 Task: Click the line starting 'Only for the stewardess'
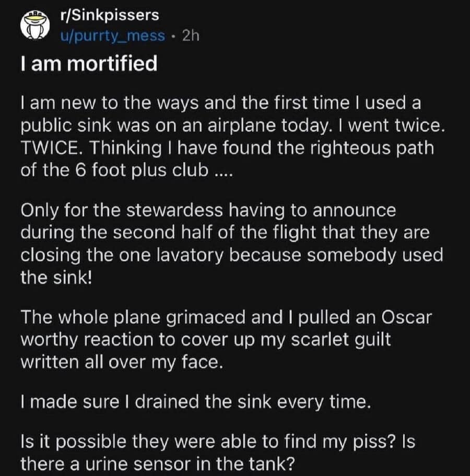pyautogui.click(x=208, y=210)
